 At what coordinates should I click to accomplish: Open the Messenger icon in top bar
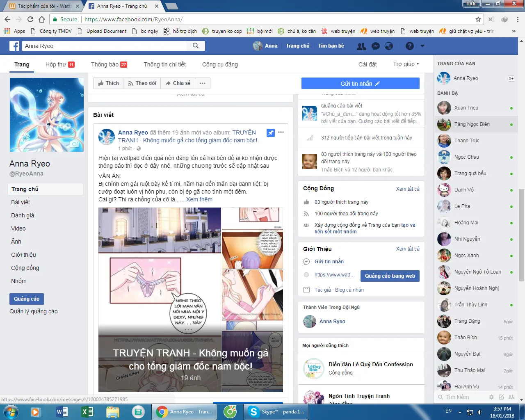tap(375, 46)
